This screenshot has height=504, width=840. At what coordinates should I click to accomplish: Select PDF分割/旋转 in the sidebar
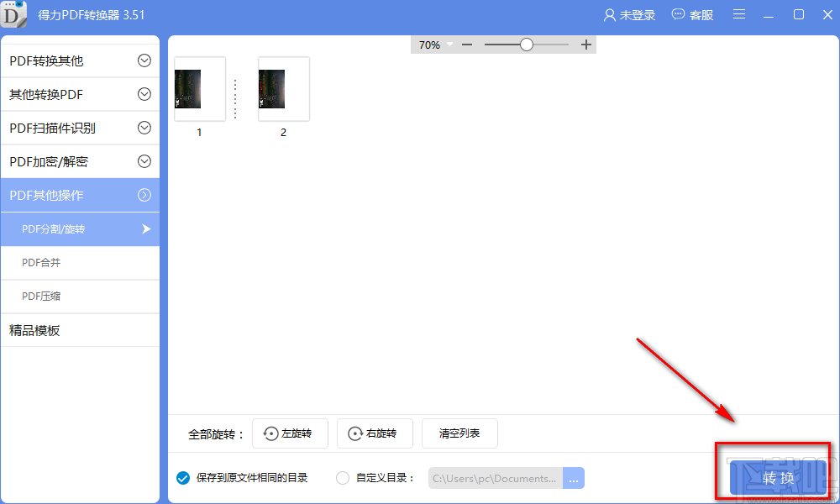pos(81,229)
